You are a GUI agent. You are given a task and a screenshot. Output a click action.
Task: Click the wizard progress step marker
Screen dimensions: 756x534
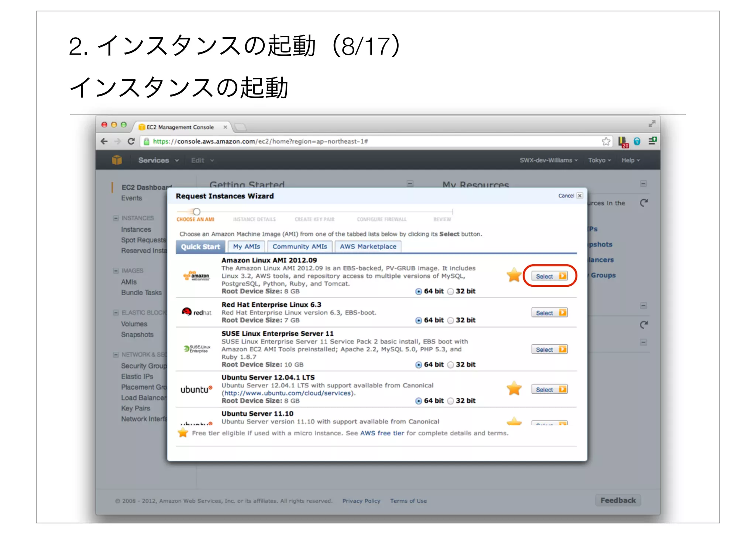click(197, 211)
